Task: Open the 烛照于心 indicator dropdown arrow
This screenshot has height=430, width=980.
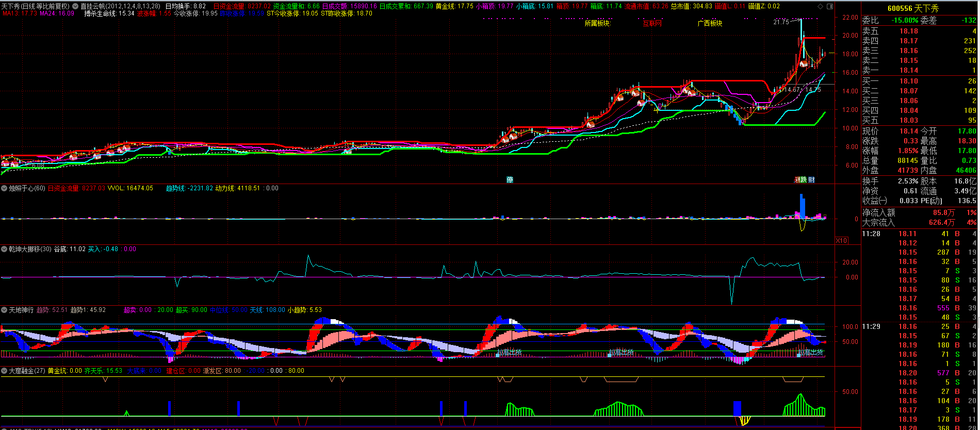Action: 4,188
